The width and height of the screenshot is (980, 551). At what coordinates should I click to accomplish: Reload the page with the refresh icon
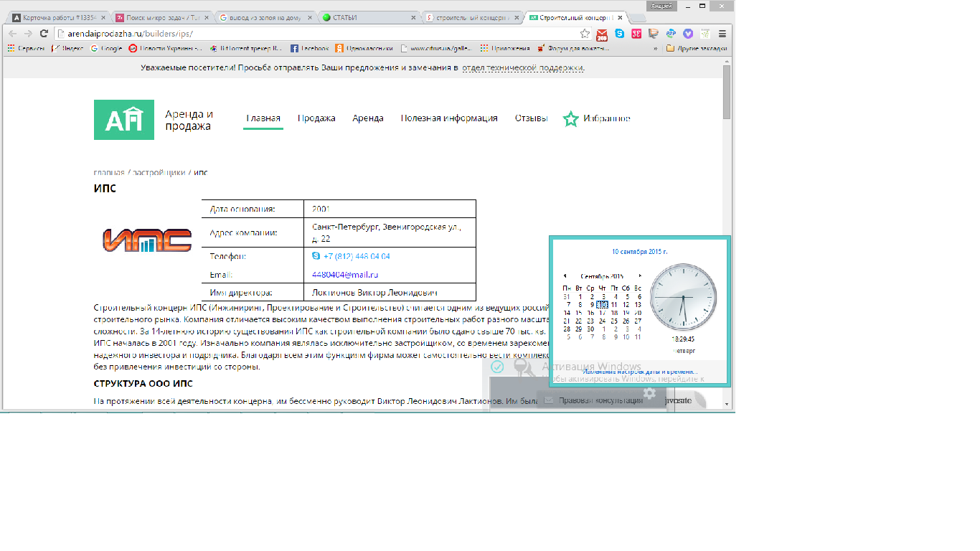[x=44, y=33]
